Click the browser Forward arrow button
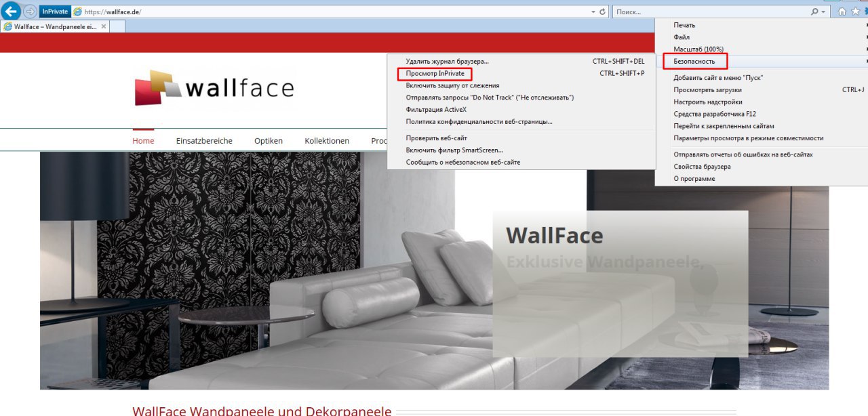 click(30, 12)
